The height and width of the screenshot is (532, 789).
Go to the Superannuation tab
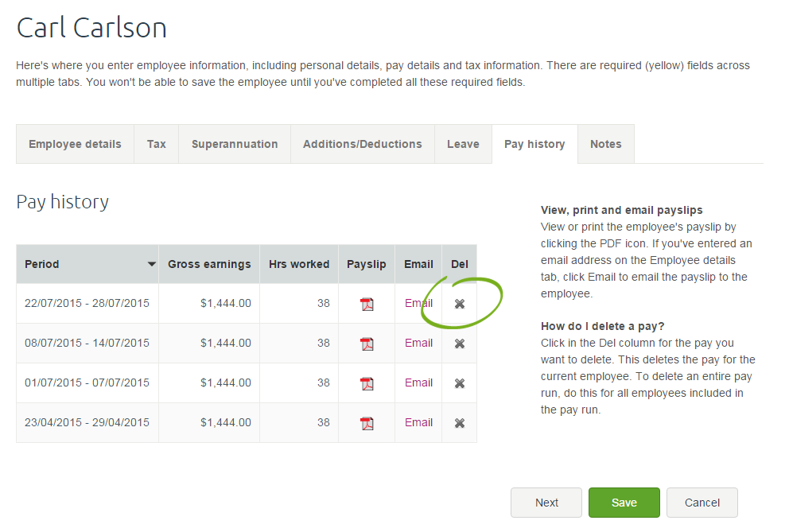235,144
